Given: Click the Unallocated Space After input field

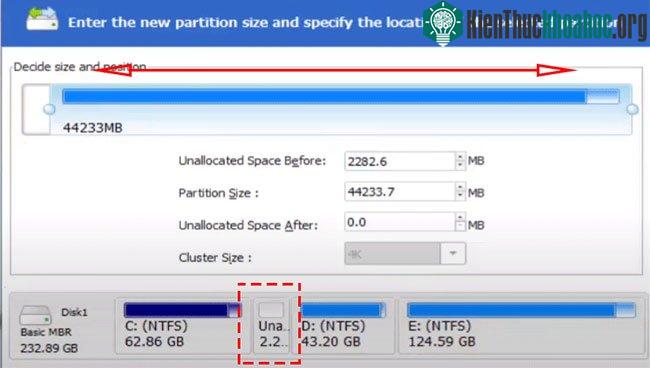Looking at the screenshot, I should click(400, 223).
